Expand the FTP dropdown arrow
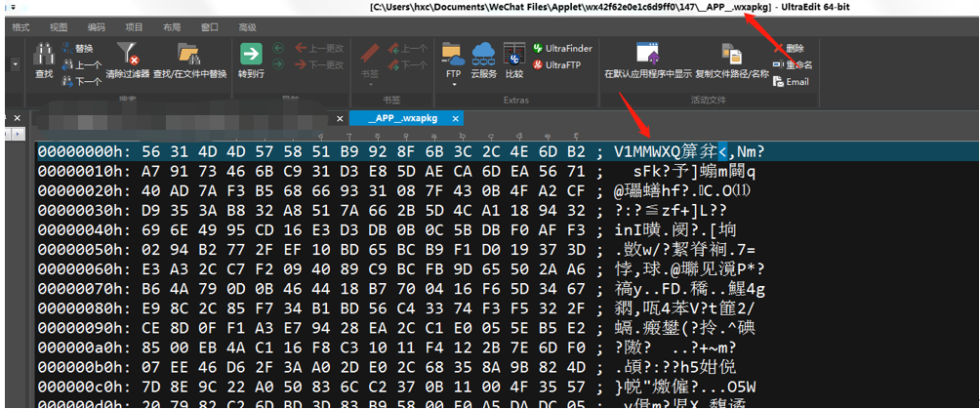This screenshot has height=409, width=980. click(x=453, y=84)
